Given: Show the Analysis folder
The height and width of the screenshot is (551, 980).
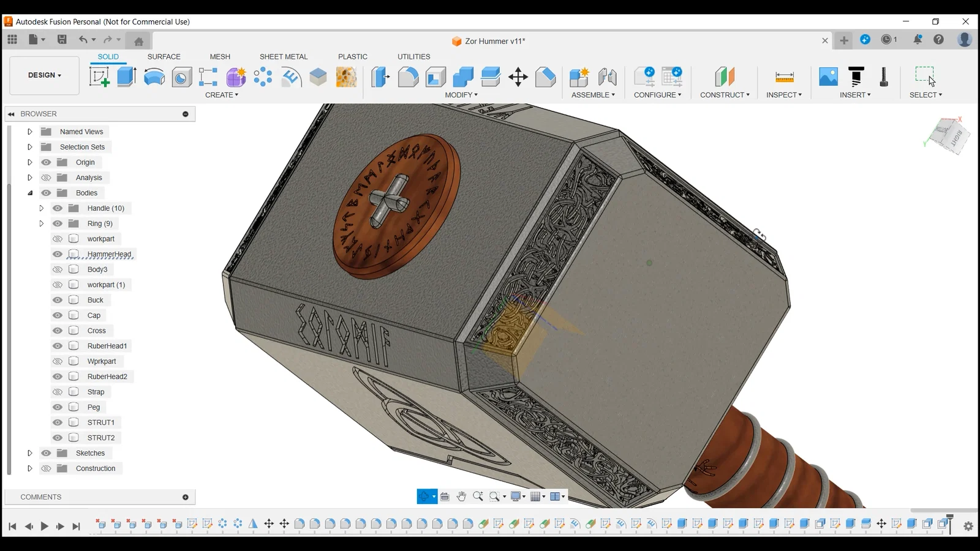Looking at the screenshot, I should 46,178.
